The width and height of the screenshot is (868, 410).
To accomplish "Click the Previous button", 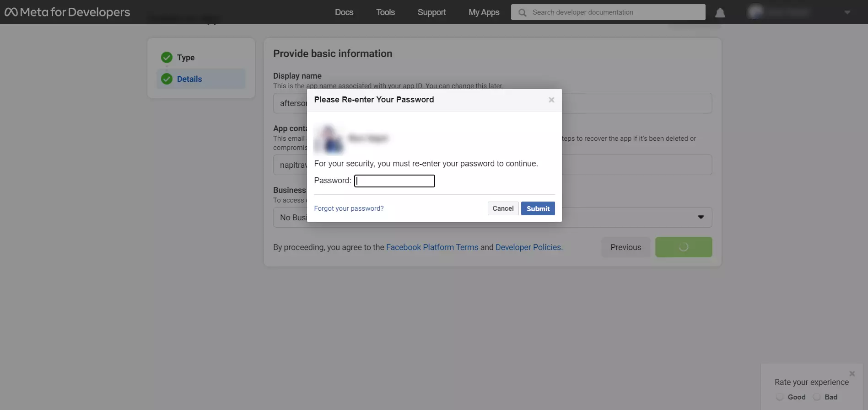I will pyautogui.click(x=625, y=247).
